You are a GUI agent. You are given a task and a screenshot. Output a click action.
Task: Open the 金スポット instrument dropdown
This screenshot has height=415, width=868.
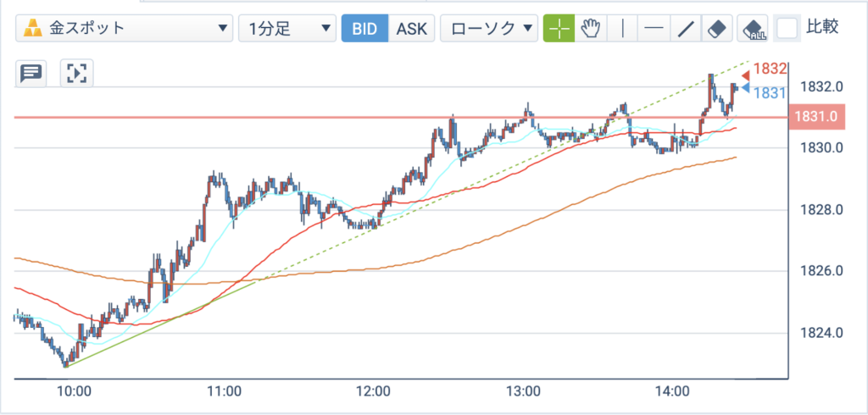click(124, 29)
